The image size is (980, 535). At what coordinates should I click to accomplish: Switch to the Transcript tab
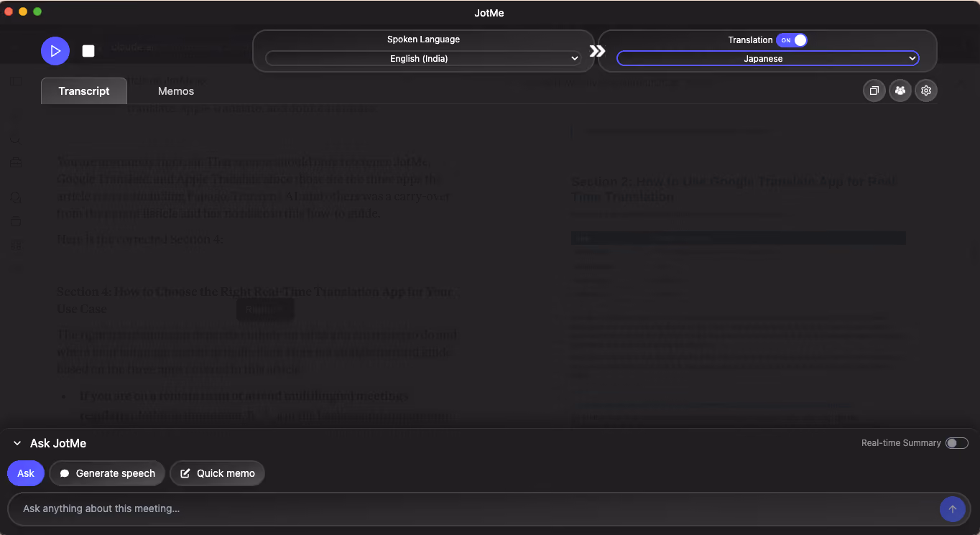click(x=84, y=91)
